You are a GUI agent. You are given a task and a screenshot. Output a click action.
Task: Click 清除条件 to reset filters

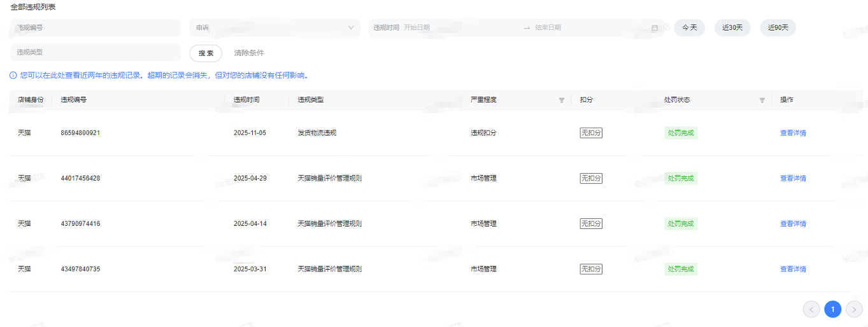pyautogui.click(x=249, y=53)
